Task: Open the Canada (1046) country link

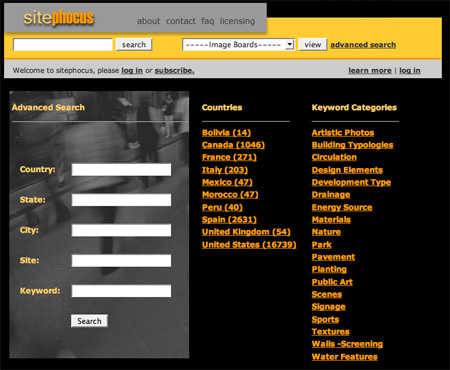Action: click(x=233, y=145)
